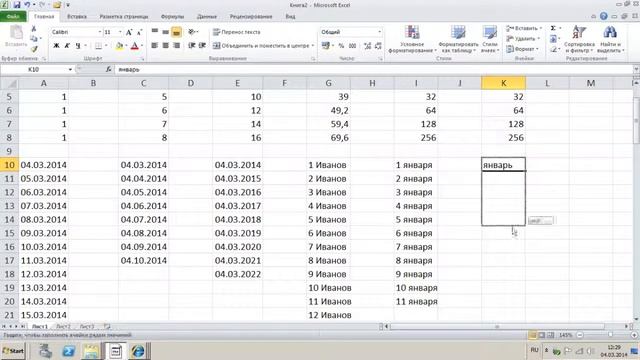The height and width of the screenshot is (360, 640).
Task: Switch to the Вставка tab
Action: tap(77, 17)
